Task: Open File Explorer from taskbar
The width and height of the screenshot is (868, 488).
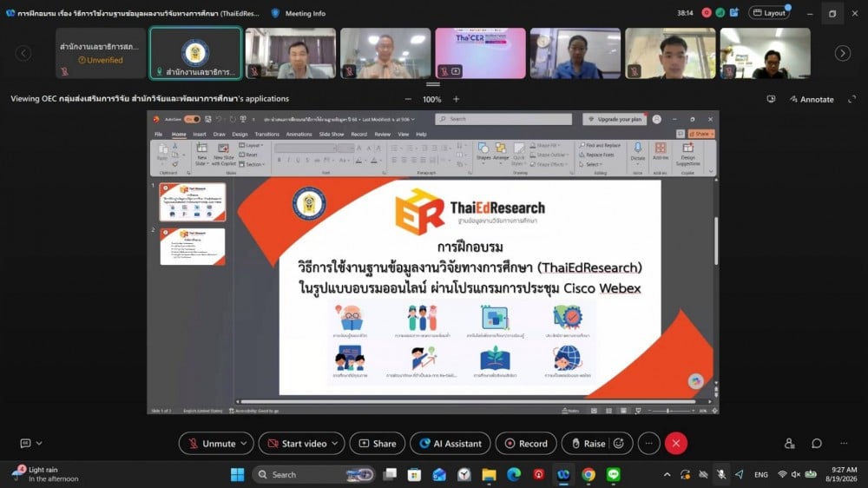Action: click(x=489, y=475)
